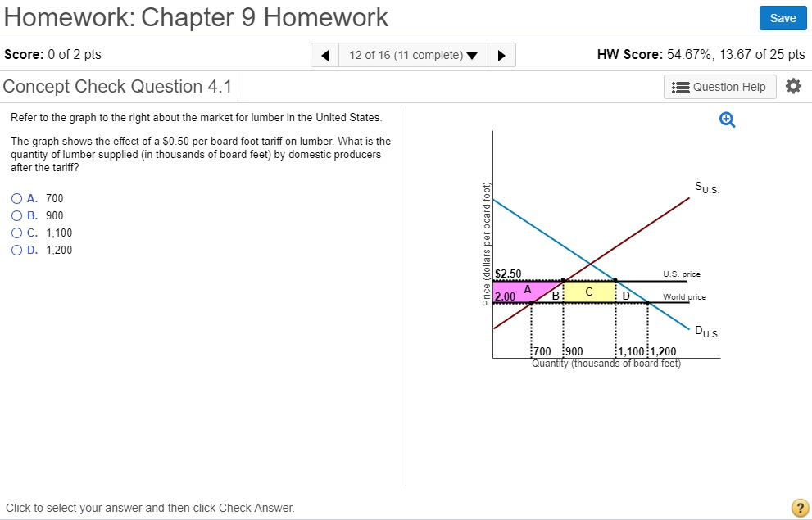This screenshot has height=520, width=812.
Task: Click the Save button
Action: pyautogui.click(x=783, y=17)
